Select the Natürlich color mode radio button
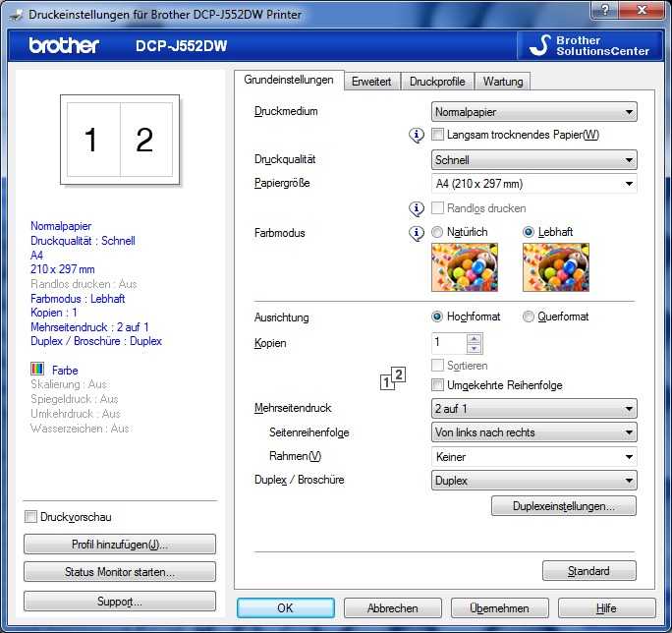This screenshot has width=672, height=633. point(437,232)
